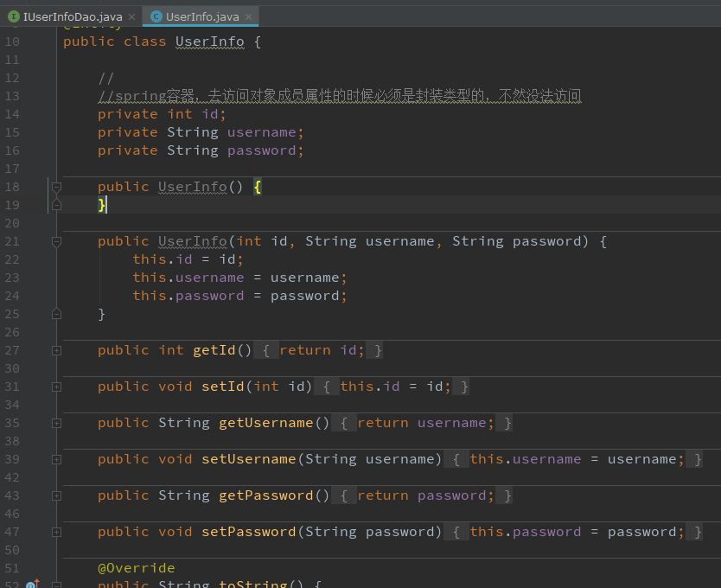Click 'this.password = password;' on line 24
Viewport: 721px width, 588px height.
click(x=239, y=296)
